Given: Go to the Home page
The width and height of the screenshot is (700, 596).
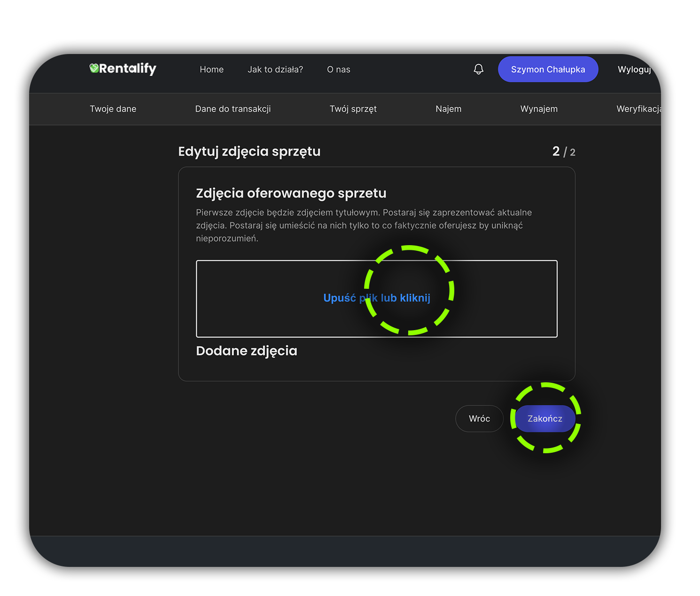Looking at the screenshot, I should click(211, 70).
